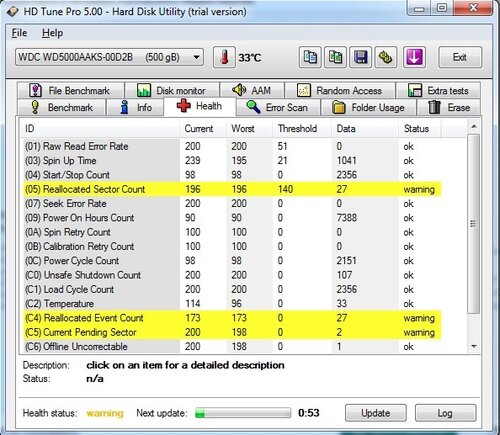The image size is (500, 435).
Task: Click the Log button
Action: pos(445,413)
